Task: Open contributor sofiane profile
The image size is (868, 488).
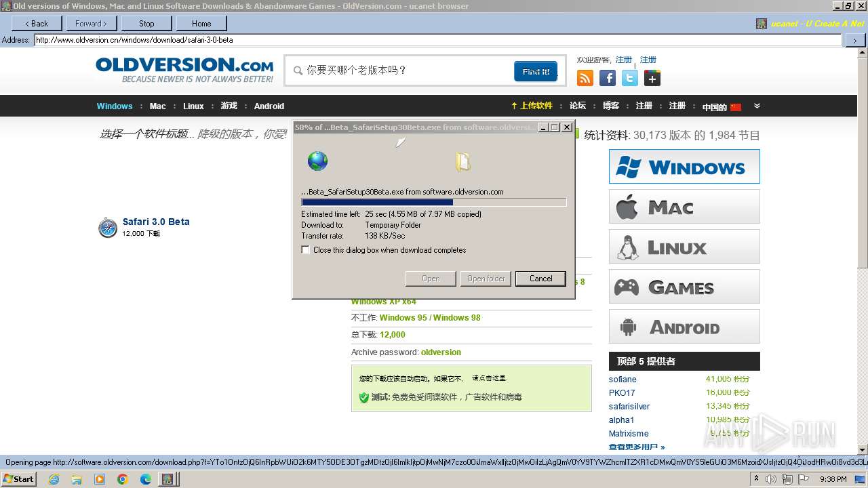Action: pos(623,380)
